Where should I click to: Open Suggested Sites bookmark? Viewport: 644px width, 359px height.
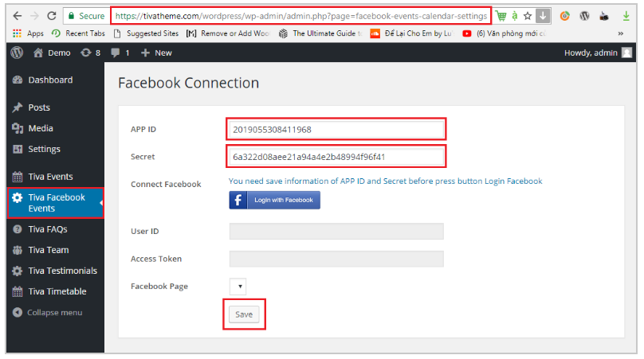tap(146, 33)
